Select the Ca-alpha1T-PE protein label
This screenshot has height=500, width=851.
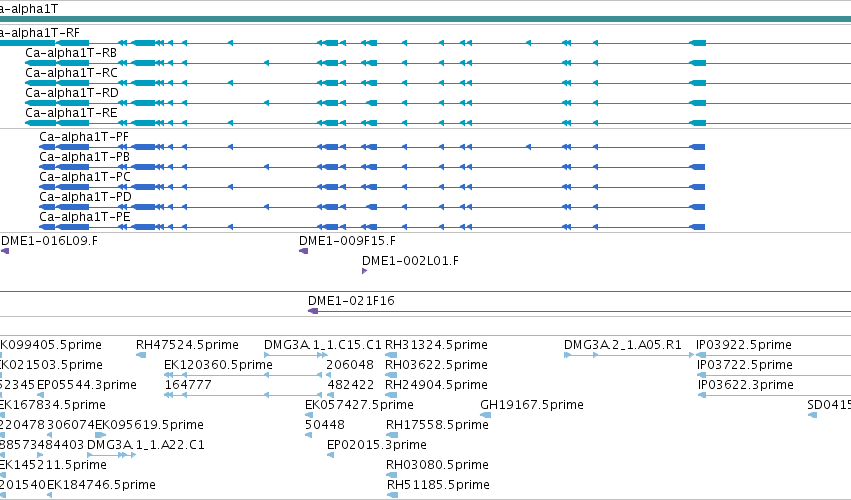[85, 217]
